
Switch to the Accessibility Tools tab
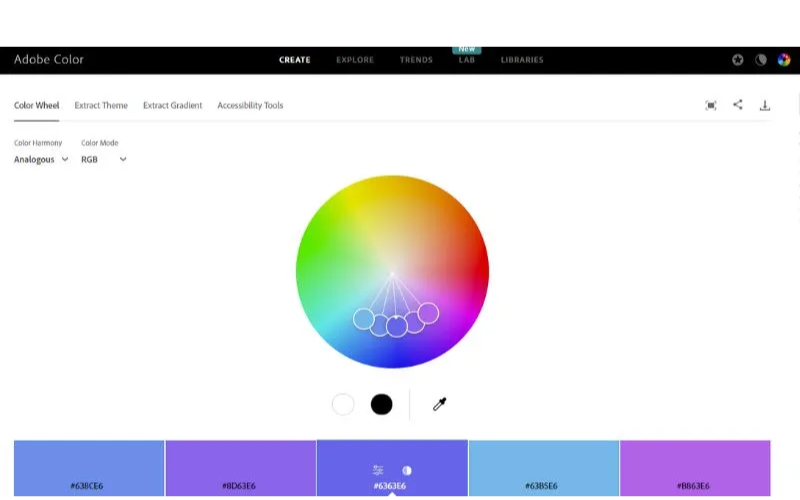(x=250, y=105)
